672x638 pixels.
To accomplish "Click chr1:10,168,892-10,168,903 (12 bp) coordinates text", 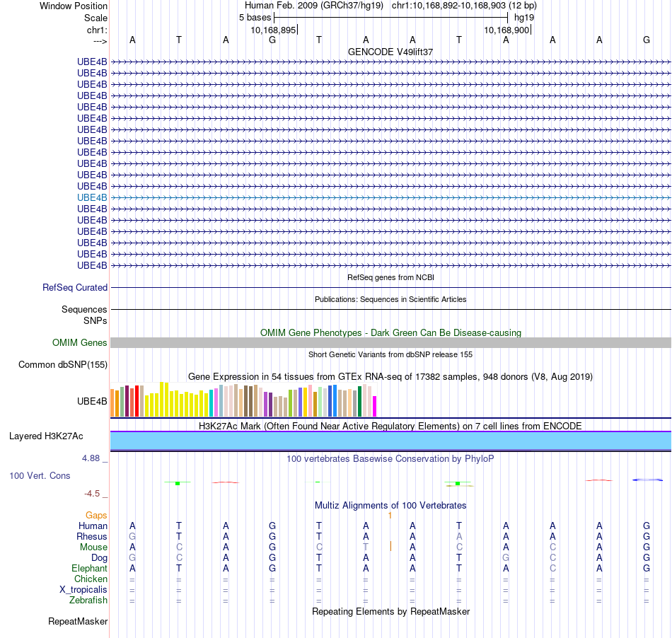I will click(x=464, y=6).
